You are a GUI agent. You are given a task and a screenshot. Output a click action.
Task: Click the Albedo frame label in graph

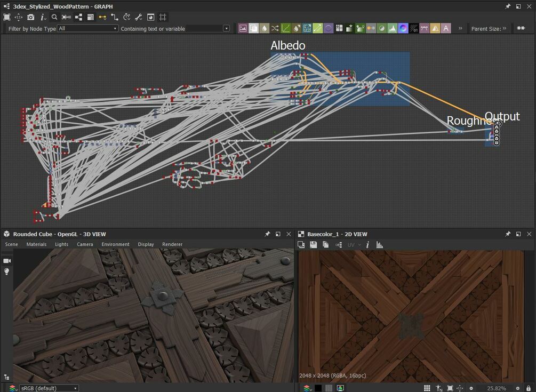(x=287, y=46)
